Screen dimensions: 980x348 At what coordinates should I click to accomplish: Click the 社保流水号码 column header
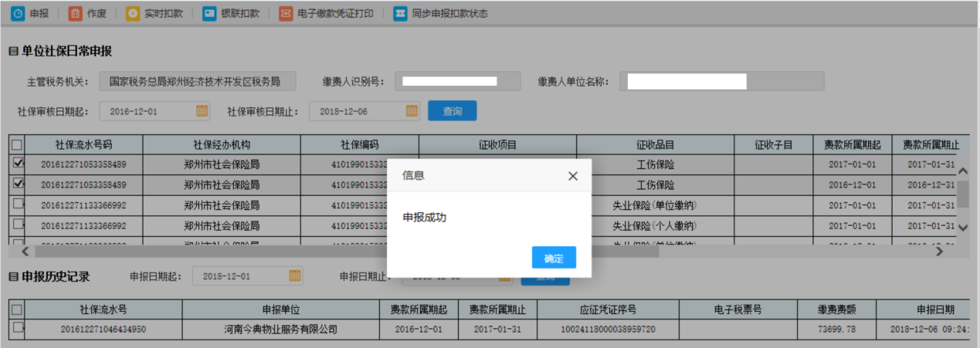pyautogui.click(x=83, y=144)
